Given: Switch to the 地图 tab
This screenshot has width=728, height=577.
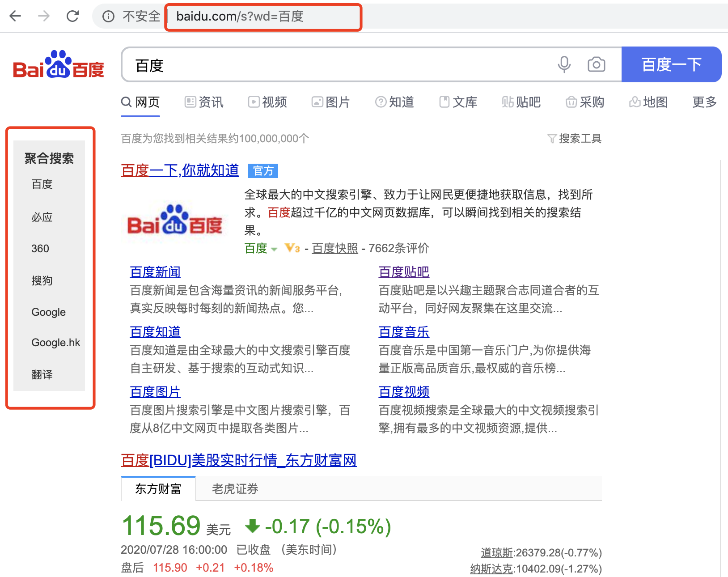Looking at the screenshot, I should click(648, 102).
